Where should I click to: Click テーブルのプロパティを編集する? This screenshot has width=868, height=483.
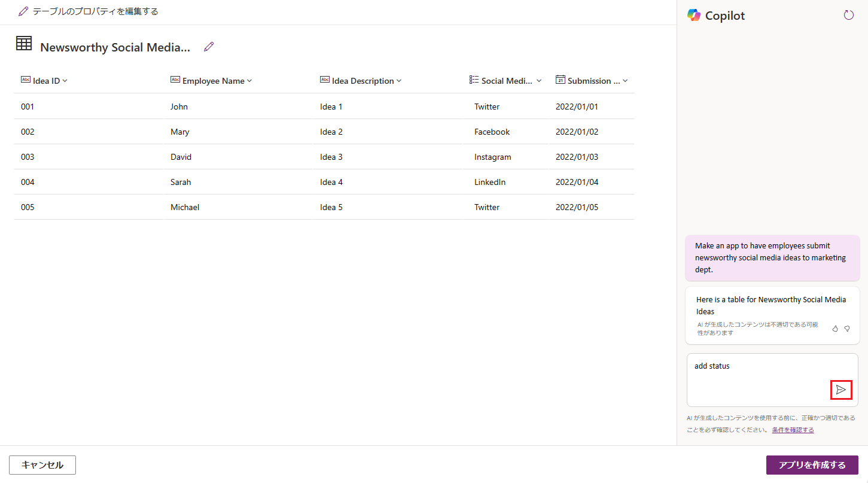pos(89,11)
